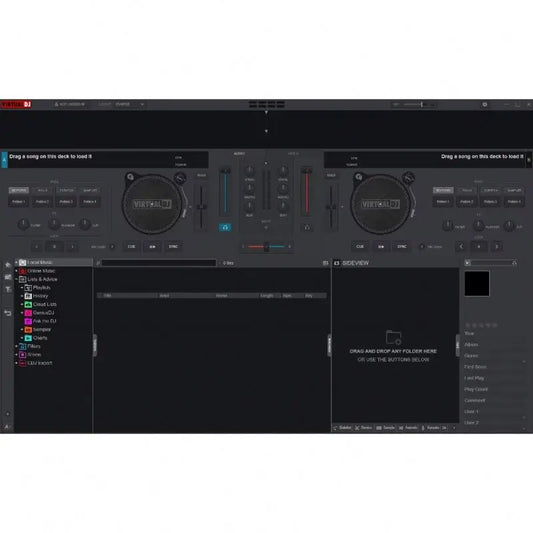Trigger pad 1 on the left deck
The width and height of the screenshot is (533, 533).
click(x=18, y=202)
